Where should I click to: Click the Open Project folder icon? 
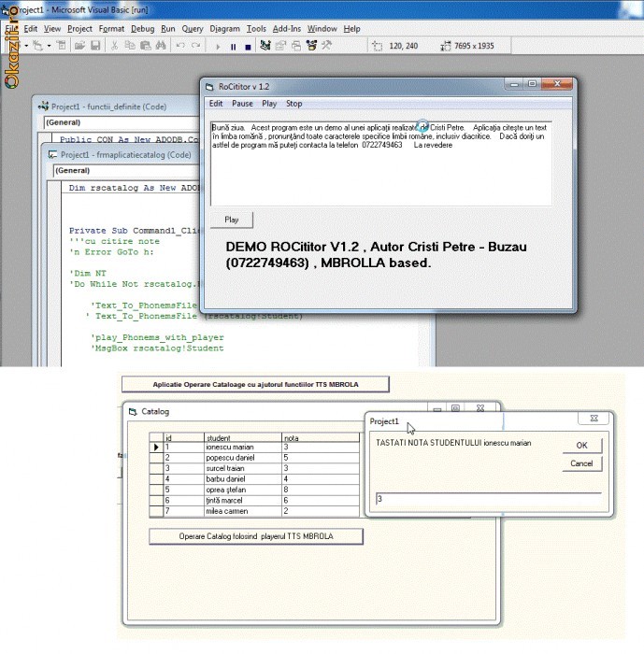click(x=79, y=45)
